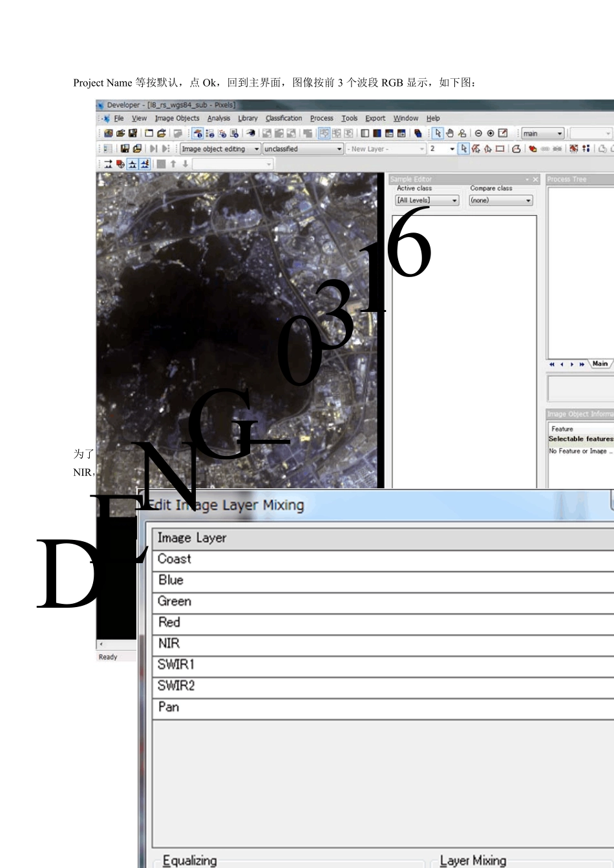Click the 'Image Layer' column header
The width and height of the screenshot is (614, 868).
(383, 538)
